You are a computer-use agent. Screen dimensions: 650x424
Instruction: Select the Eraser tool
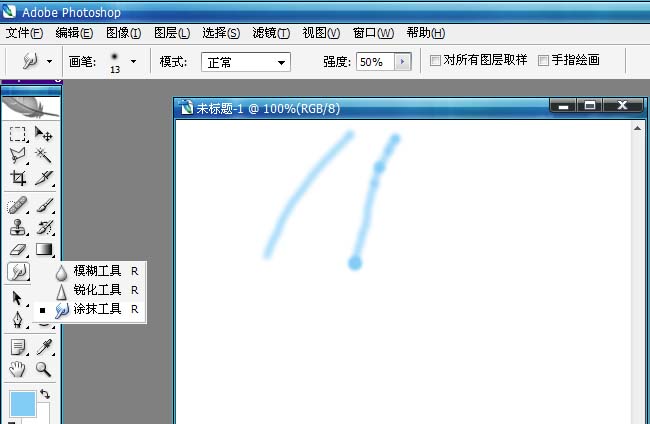(17, 250)
